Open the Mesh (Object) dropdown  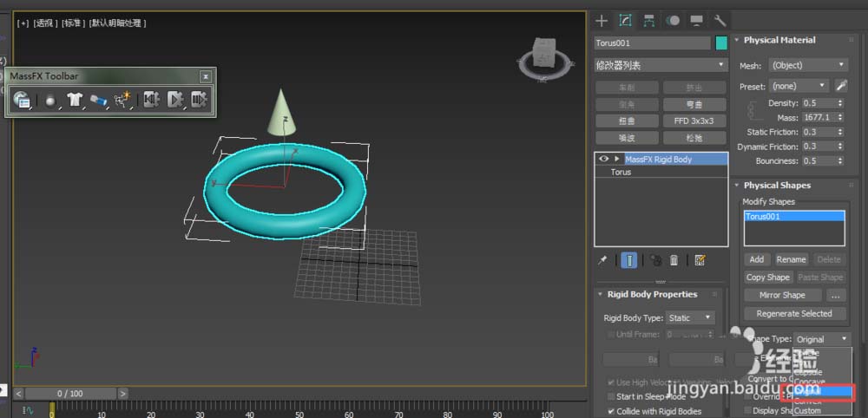(x=808, y=65)
